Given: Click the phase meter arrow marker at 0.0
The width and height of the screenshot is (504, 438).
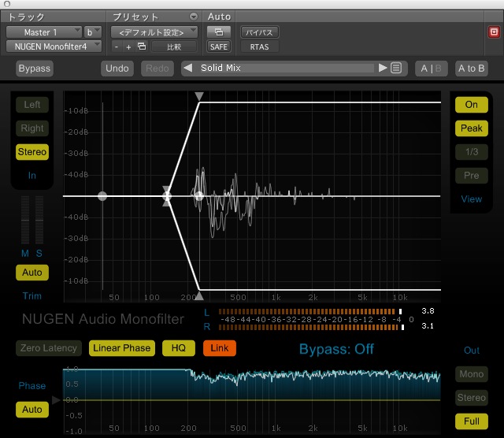Looking at the screenshot, I should pyautogui.click(x=56, y=399).
